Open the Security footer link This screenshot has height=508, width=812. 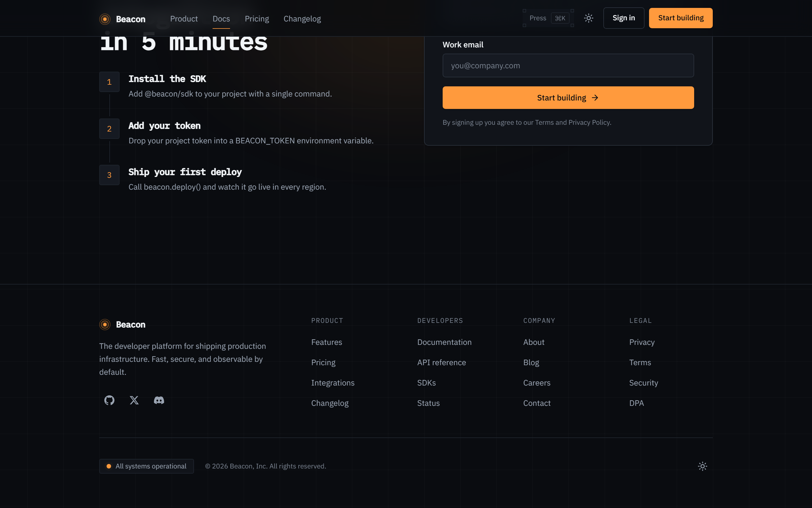tap(643, 383)
